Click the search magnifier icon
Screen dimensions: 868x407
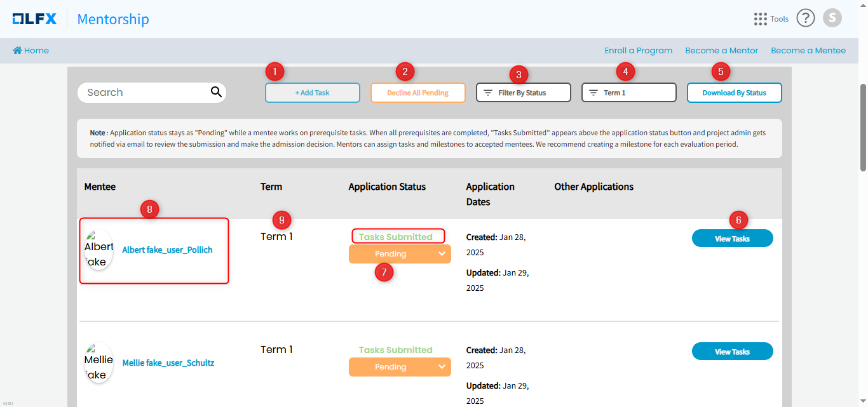[x=216, y=92]
